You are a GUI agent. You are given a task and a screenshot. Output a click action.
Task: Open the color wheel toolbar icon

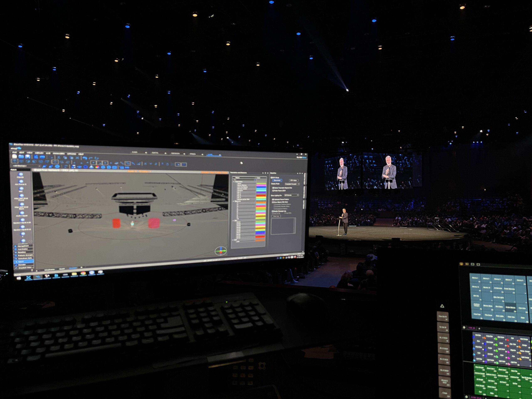tap(97, 167)
